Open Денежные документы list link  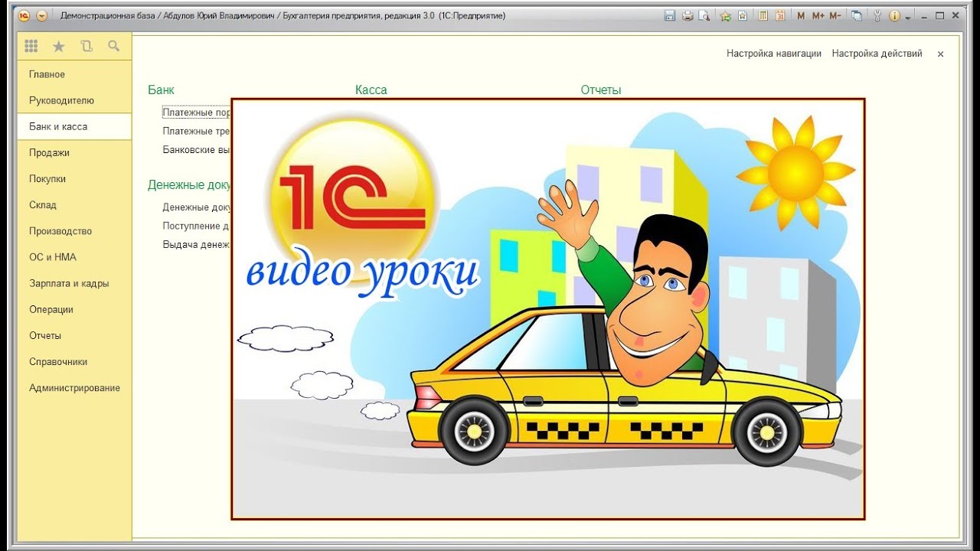coord(197,207)
